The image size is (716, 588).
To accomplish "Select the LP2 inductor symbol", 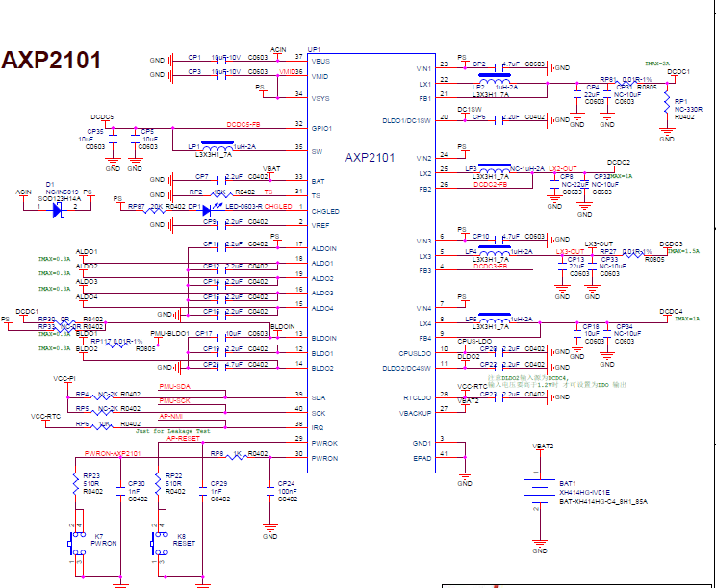I will [x=494, y=80].
